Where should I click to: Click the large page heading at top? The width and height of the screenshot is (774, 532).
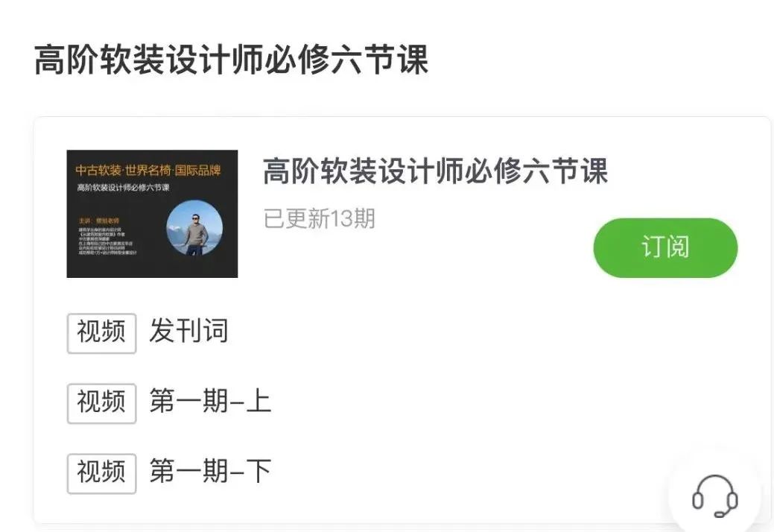point(231,60)
